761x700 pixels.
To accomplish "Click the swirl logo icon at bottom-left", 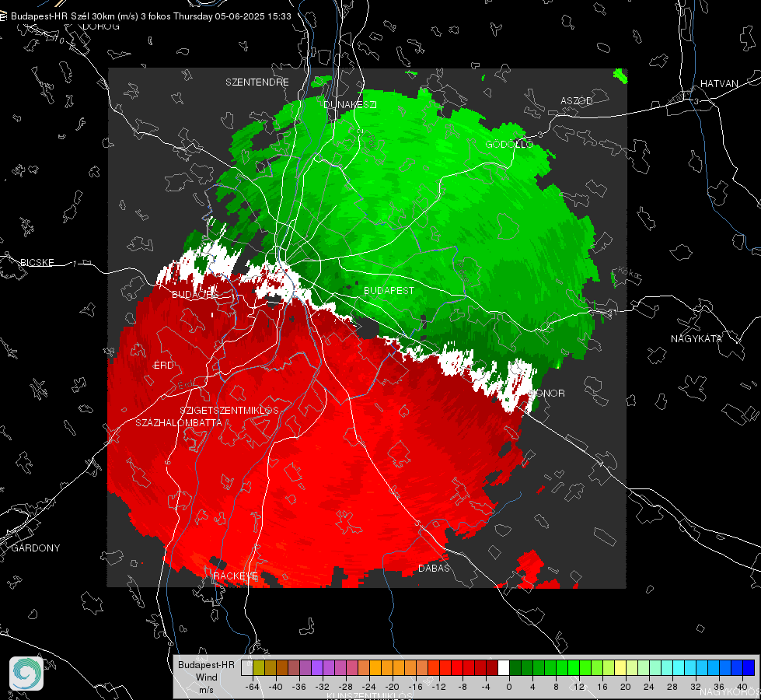I will coord(26,674).
